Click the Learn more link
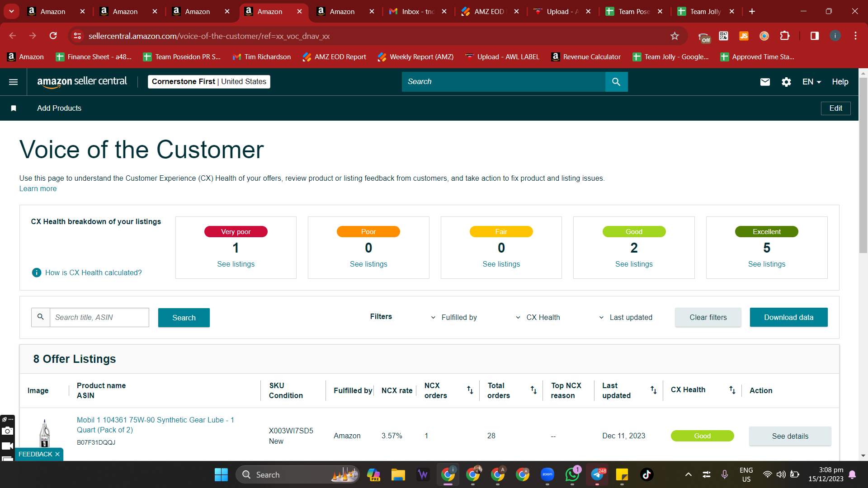868x488 pixels. coord(38,188)
